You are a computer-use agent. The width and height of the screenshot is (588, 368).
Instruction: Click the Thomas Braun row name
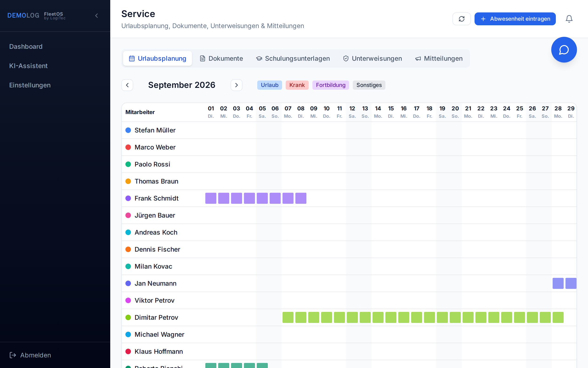[x=156, y=181]
